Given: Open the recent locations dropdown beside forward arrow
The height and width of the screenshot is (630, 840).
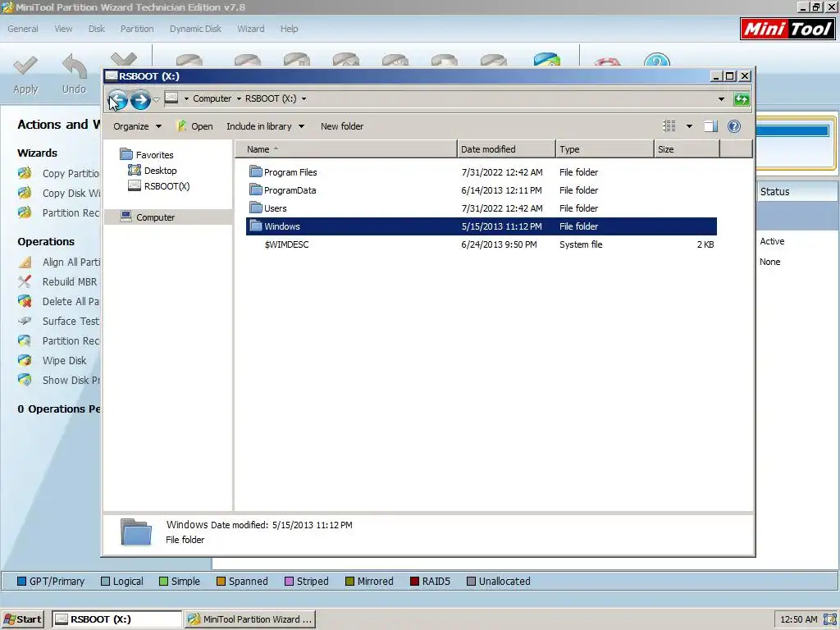Looking at the screenshot, I should (x=156, y=99).
